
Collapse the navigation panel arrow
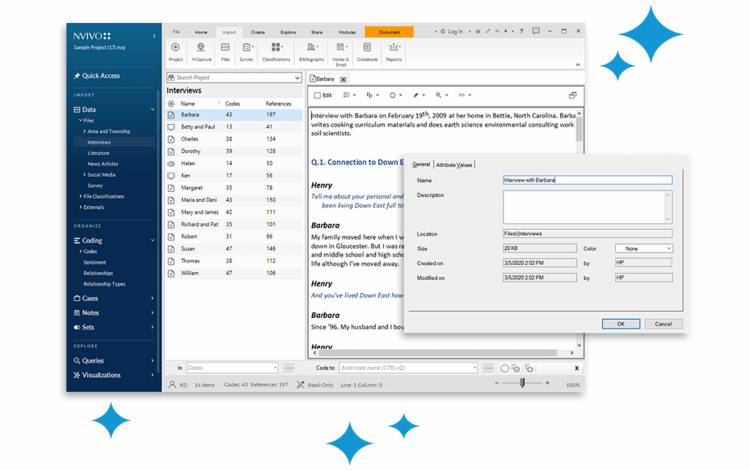[x=154, y=36]
